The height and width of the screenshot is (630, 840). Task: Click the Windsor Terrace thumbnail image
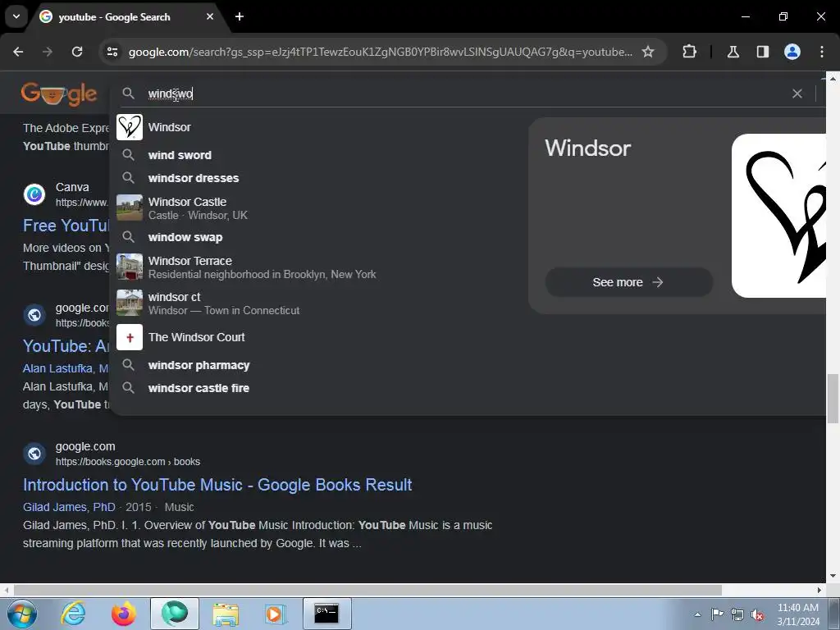[x=130, y=267]
